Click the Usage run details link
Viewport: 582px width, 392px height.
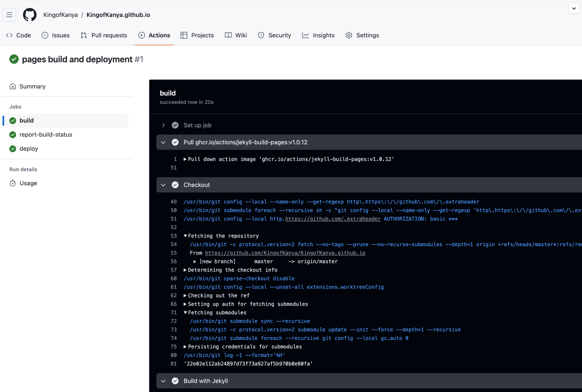pos(27,183)
